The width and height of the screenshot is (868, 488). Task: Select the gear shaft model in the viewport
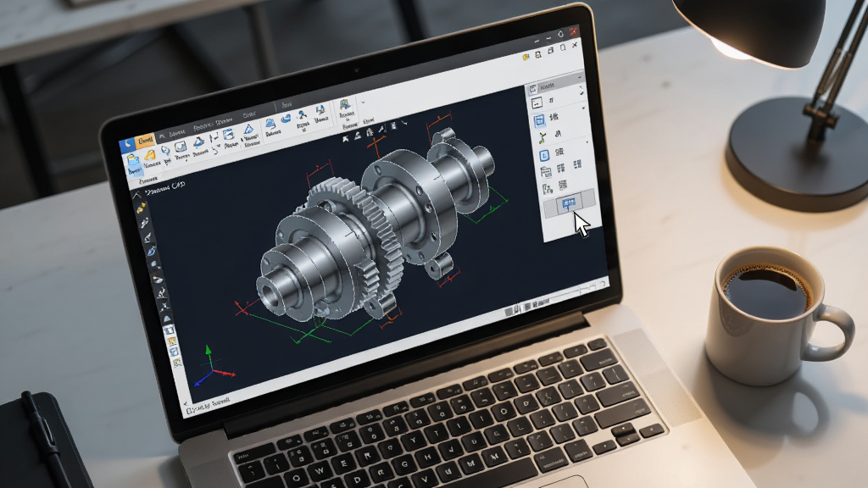374,224
